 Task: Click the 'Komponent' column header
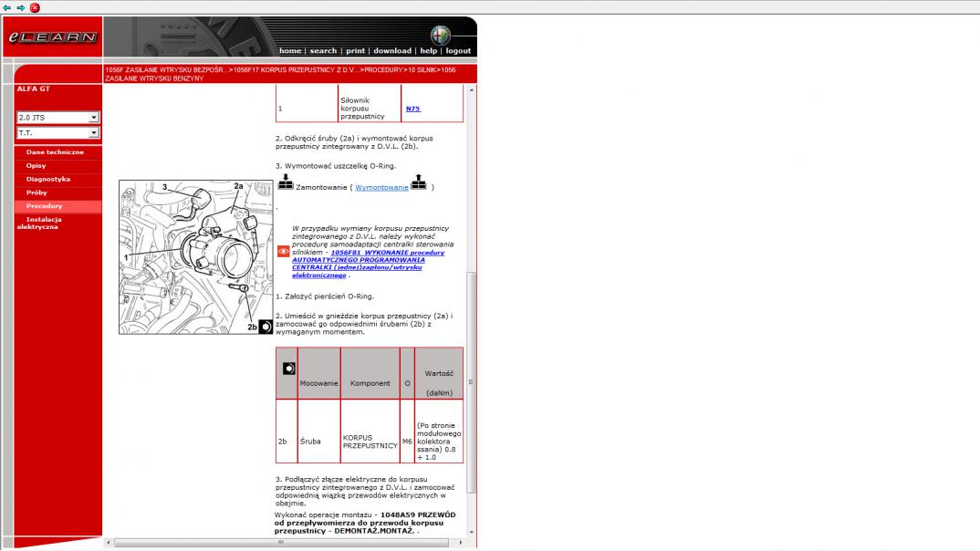coord(370,374)
